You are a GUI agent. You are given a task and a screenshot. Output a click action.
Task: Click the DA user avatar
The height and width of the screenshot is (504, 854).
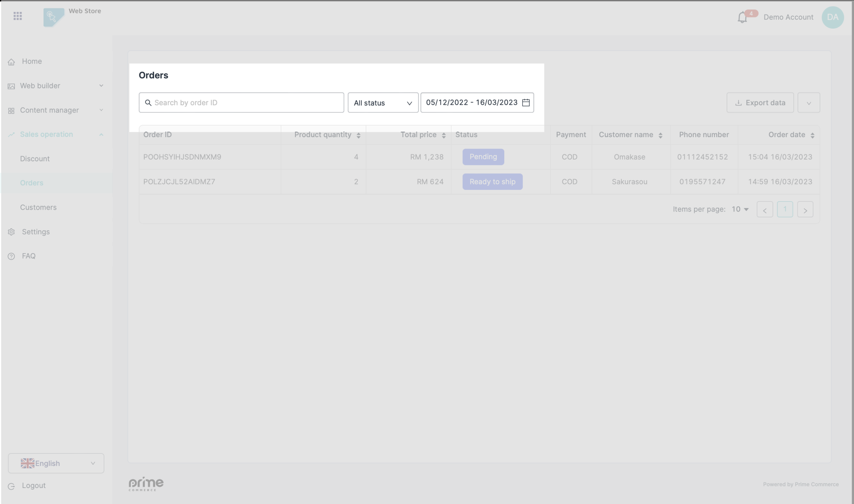pyautogui.click(x=832, y=17)
